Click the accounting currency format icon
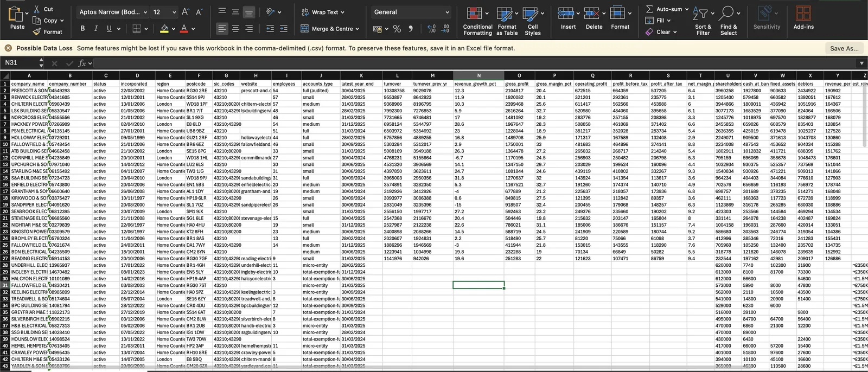The image size is (868, 372). click(x=378, y=29)
